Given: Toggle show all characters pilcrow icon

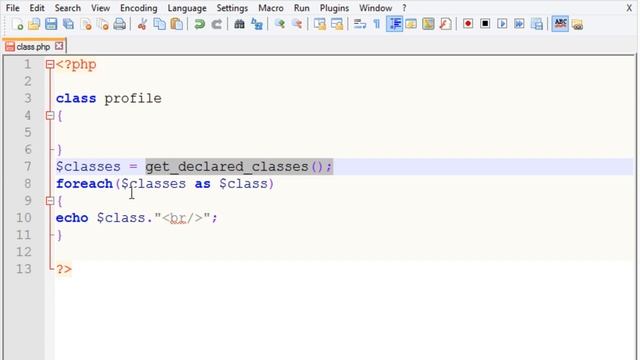Looking at the screenshot, I should [377, 24].
